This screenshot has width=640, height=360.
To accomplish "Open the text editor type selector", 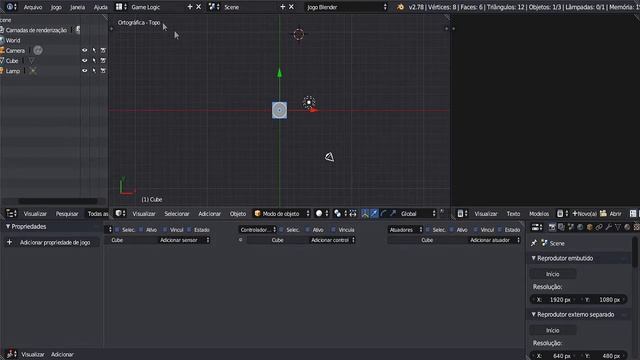I will [462, 213].
